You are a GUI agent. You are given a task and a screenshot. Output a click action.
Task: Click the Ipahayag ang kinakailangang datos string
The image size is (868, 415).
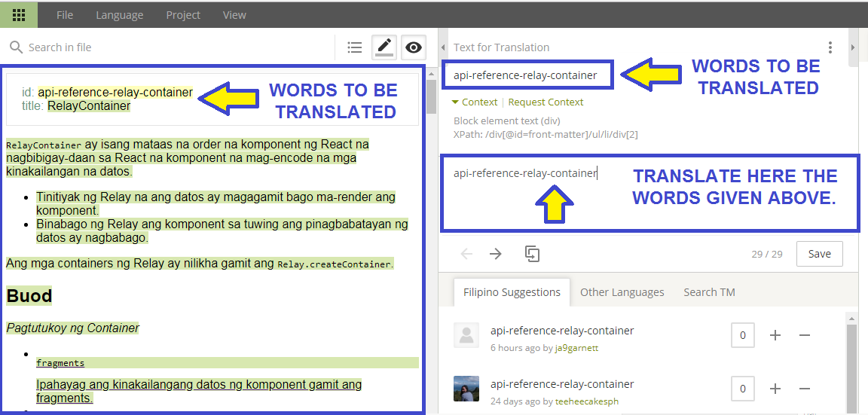(199, 391)
